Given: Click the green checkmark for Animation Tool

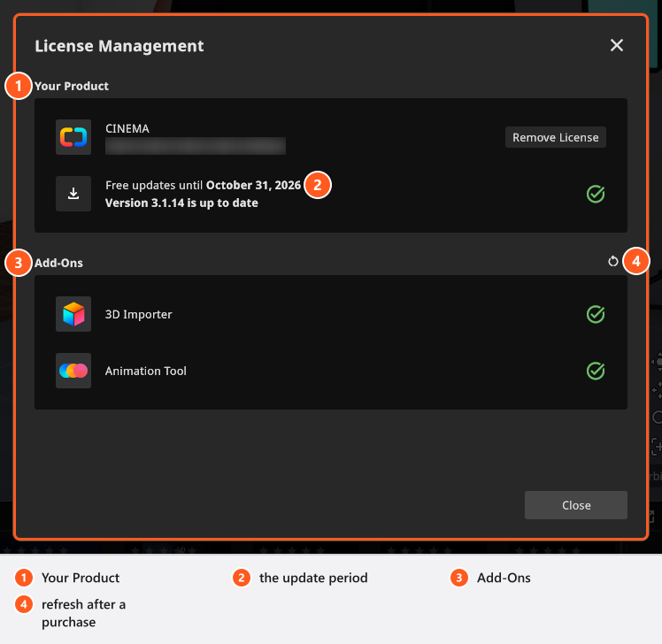Looking at the screenshot, I should (596, 371).
